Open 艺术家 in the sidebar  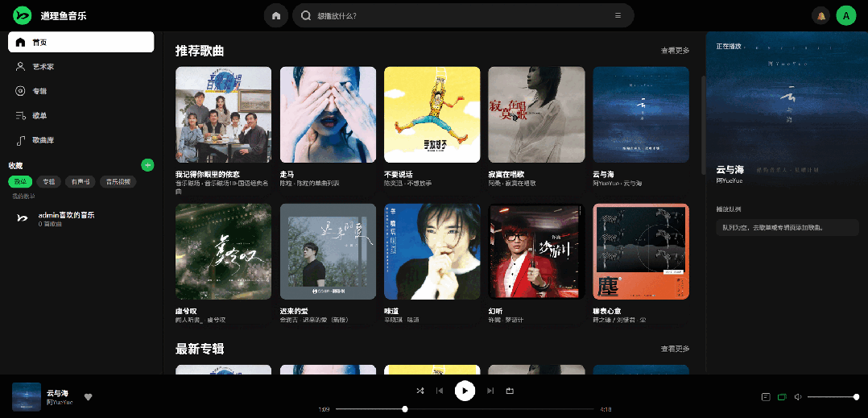click(43, 67)
